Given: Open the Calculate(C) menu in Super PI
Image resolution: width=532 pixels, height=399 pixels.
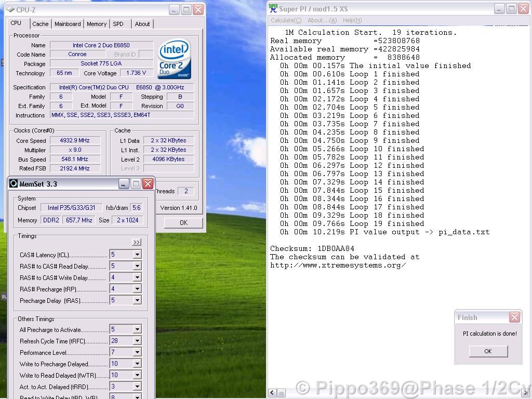Looking at the screenshot, I should coord(286,20).
